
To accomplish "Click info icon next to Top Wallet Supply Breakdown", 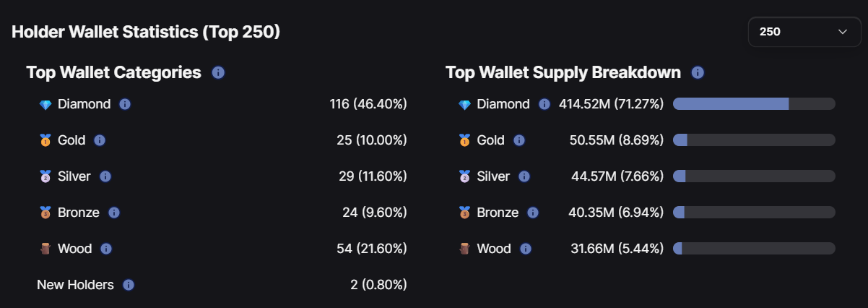I will coord(698,72).
